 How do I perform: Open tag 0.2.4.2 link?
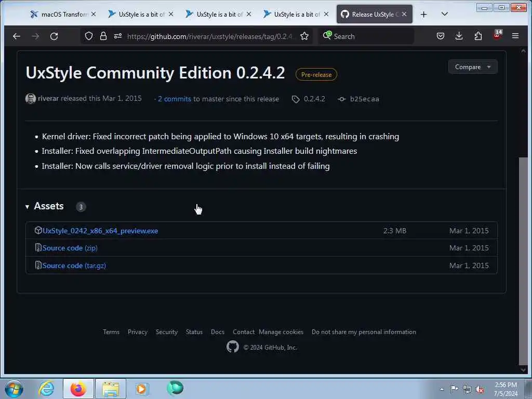[314, 99]
